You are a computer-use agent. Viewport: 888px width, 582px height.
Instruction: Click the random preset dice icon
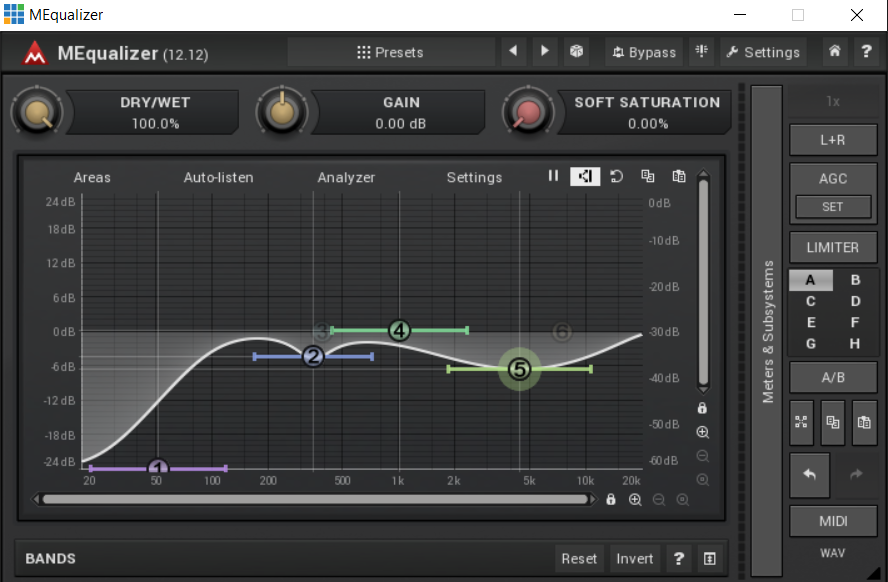[x=577, y=52]
